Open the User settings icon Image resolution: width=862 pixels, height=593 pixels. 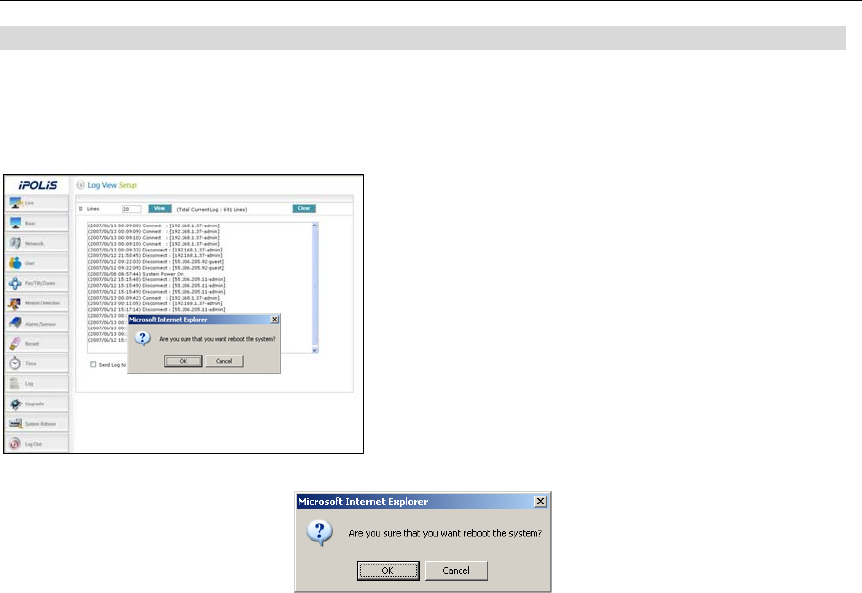pyautogui.click(x=15, y=263)
